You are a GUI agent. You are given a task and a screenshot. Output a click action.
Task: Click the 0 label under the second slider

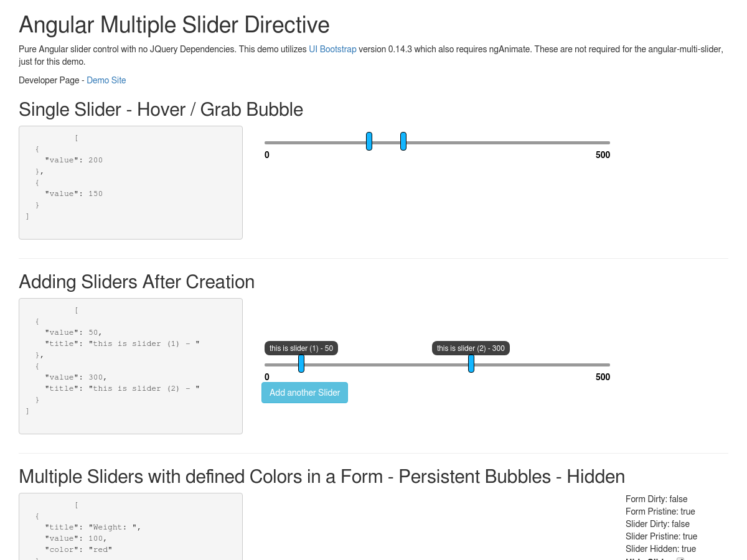[x=267, y=377]
